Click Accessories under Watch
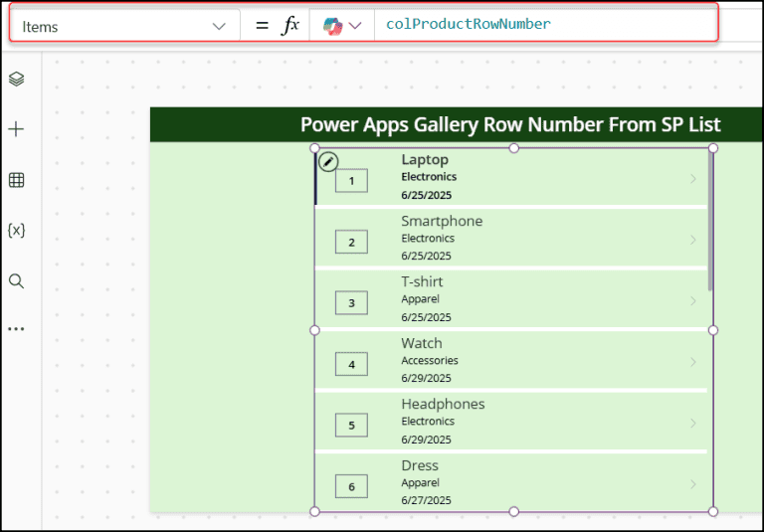The image size is (764, 532). 430,361
